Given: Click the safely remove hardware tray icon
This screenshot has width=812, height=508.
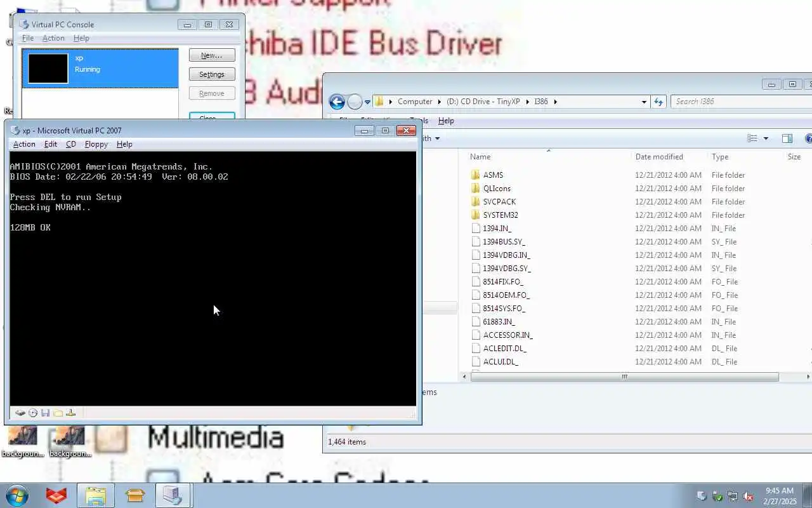Looking at the screenshot, I should point(717,496).
